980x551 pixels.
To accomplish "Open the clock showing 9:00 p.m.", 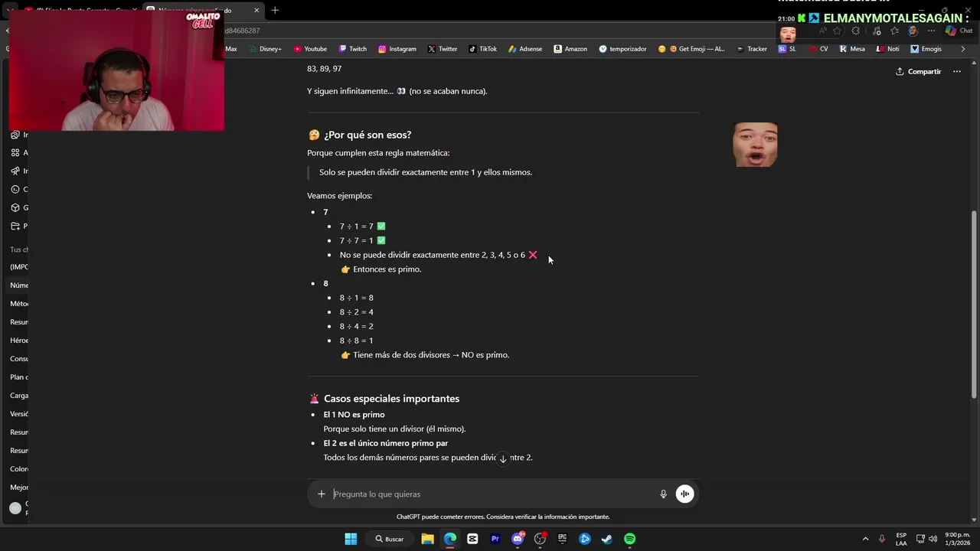I will tap(957, 539).
